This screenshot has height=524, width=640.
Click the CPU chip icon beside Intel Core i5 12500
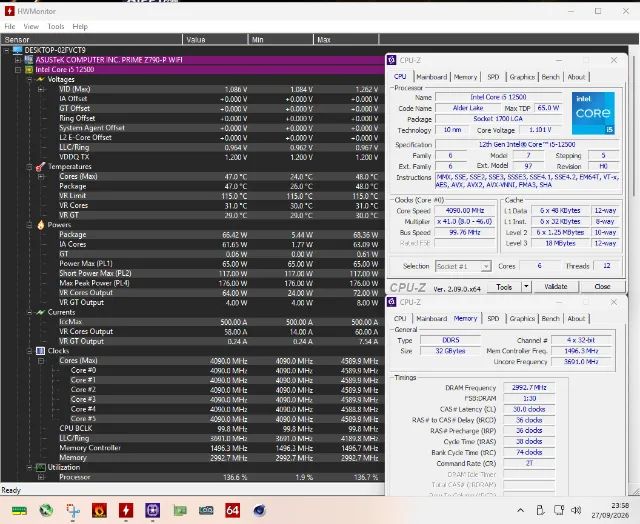29,69
